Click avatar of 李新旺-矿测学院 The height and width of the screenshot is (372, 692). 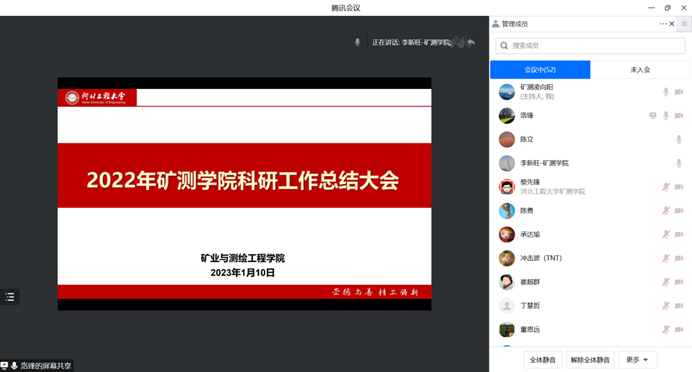[507, 163]
